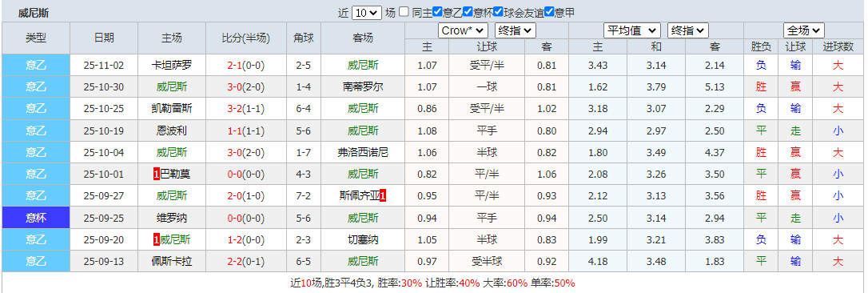Expand the 终指 dropdown beside 平均值
Viewport: 868px width, 293px height.
[x=688, y=30]
